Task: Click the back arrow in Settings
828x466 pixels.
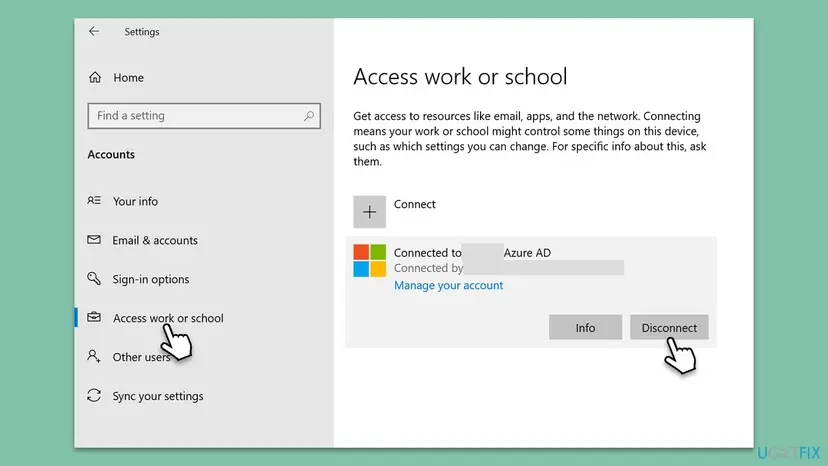Action: coord(94,31)
